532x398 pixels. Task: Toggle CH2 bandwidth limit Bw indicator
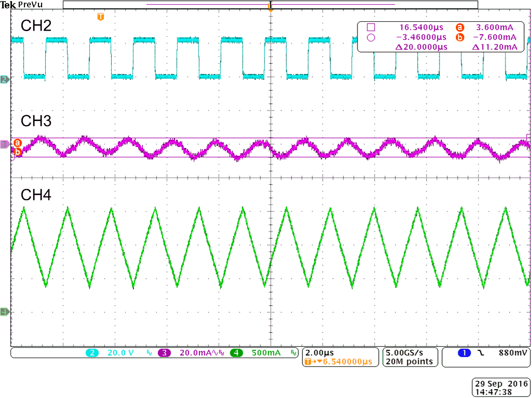click(149, 352)
